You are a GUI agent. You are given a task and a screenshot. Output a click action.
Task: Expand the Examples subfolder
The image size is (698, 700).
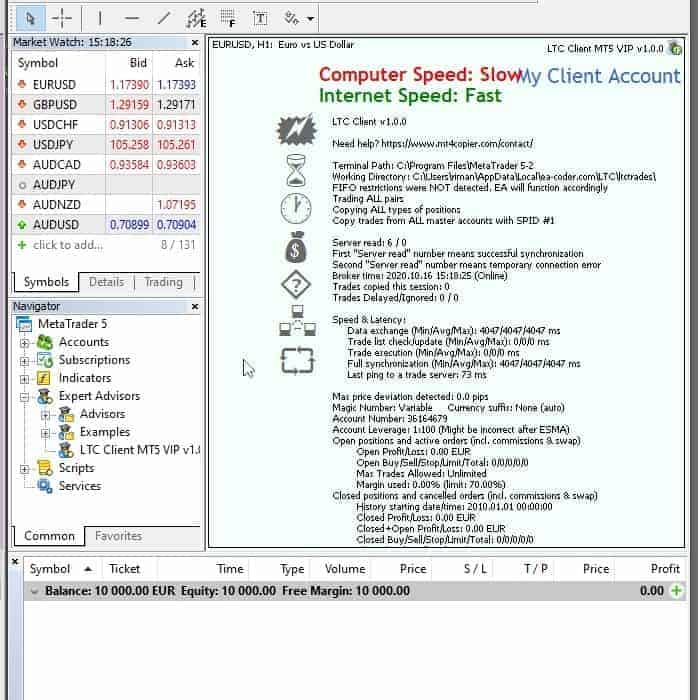[x=45, y=433]
